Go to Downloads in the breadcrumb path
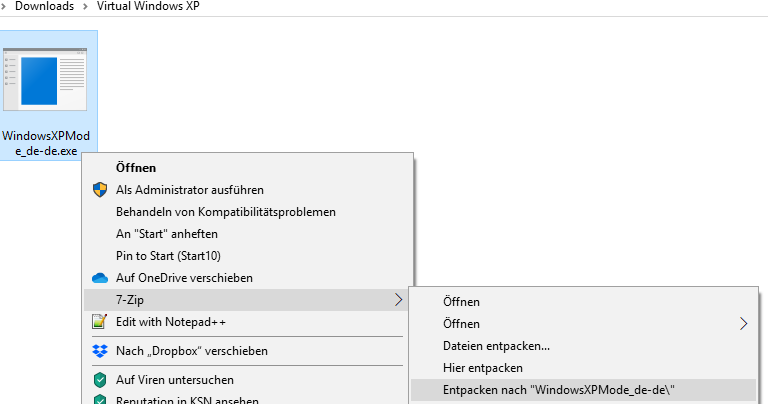The width and height of the screenshot is (768, 404). tap(45, 6)
